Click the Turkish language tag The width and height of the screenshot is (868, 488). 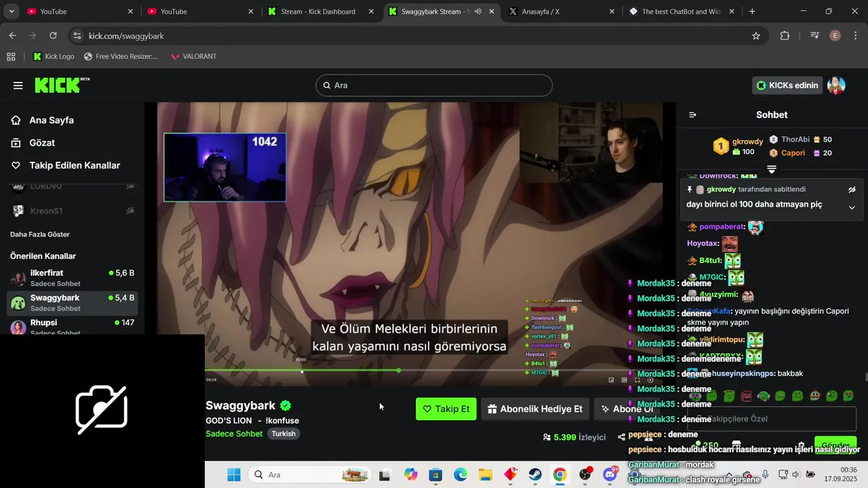283,434
